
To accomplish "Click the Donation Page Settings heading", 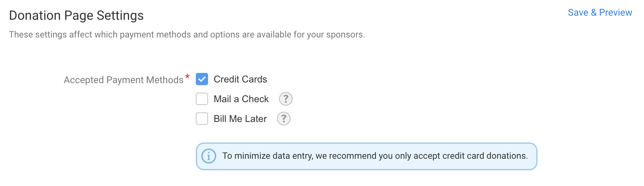I will point(76,15).
